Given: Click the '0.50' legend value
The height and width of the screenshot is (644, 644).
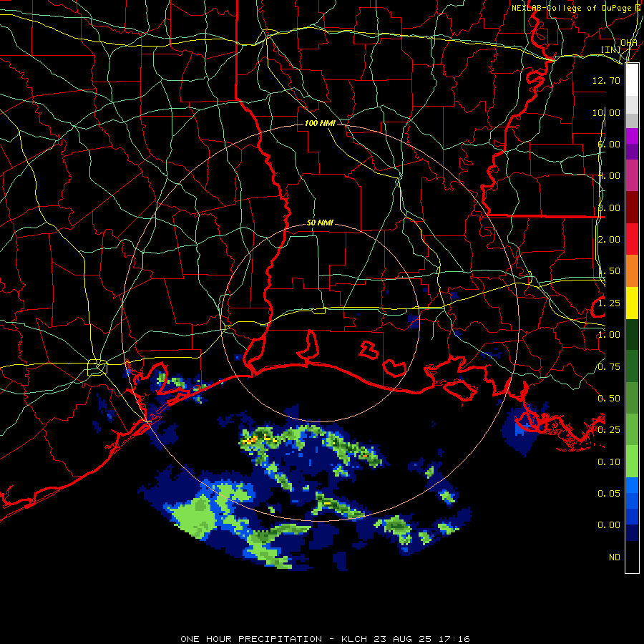Looking at the screenshot, I should (609, 399).
